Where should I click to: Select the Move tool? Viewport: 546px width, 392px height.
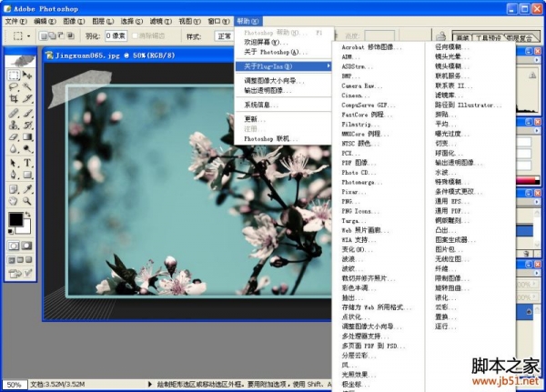[x=27, y=75]
